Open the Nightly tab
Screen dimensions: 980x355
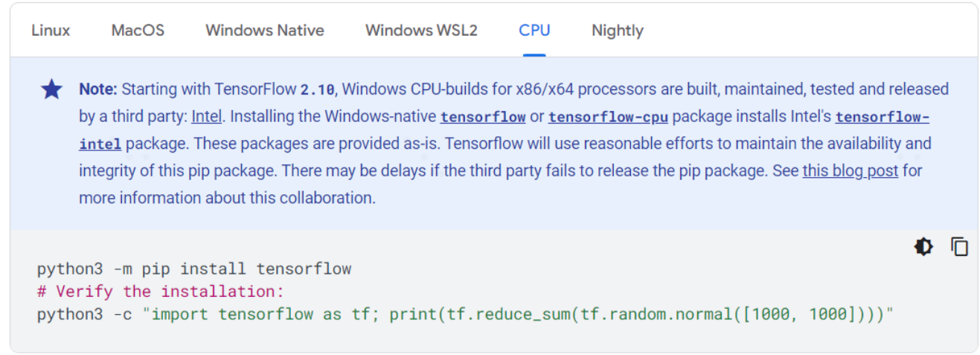[x=617, y=31]
